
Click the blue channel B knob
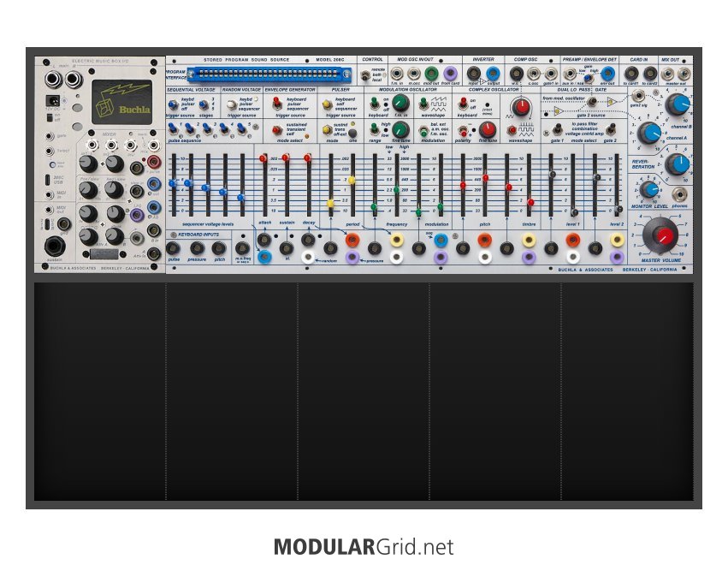(678, 104)
